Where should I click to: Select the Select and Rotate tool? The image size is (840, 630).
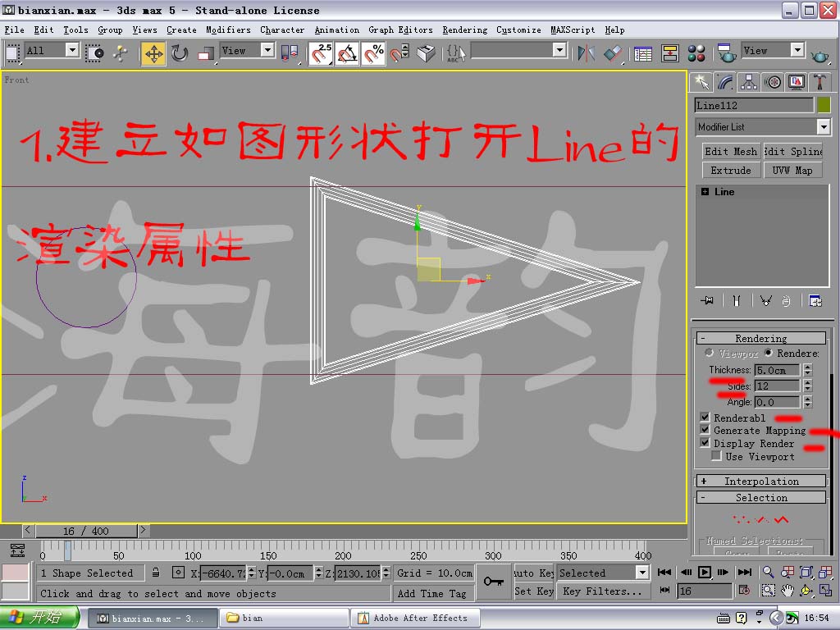click(180, 51)
